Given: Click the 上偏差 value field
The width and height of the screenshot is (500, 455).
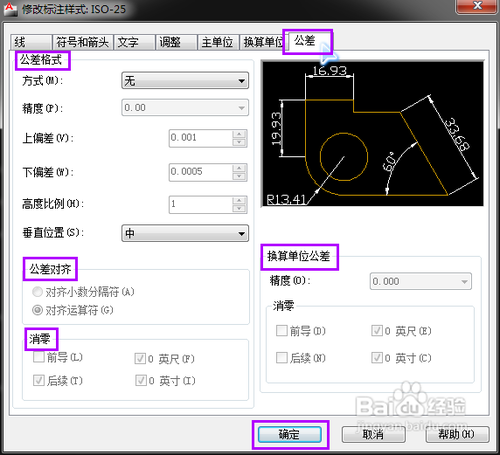Looking at the screenshot, I should pos(200,138).
